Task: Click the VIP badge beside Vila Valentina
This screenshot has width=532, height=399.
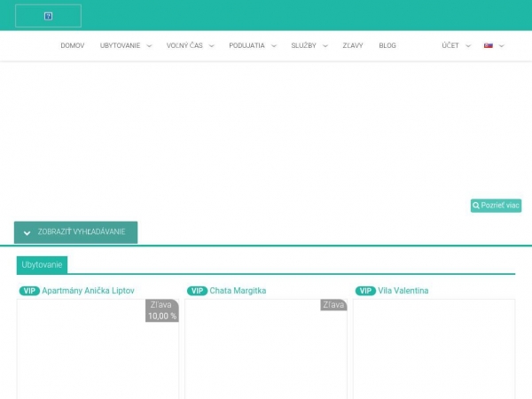Action: [x=365, y=291]
